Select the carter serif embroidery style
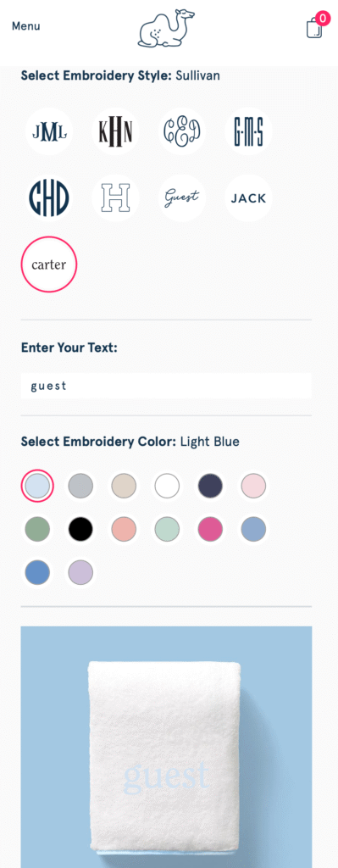Screen dimensions: 338x868 (48, 264)
